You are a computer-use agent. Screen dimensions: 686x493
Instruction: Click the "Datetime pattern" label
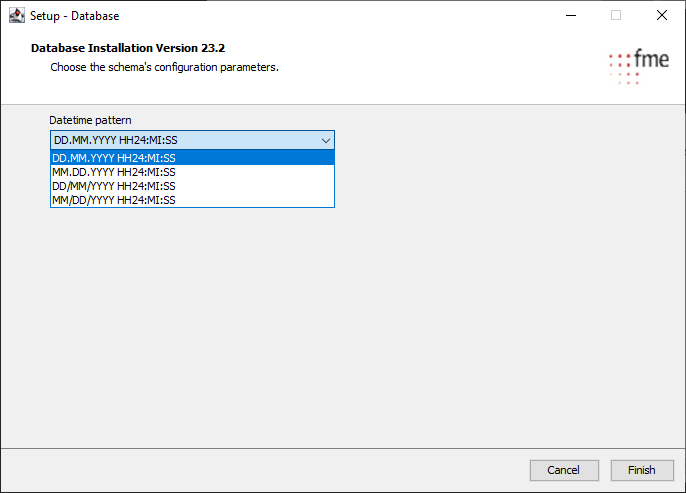(x=90, y=120)
